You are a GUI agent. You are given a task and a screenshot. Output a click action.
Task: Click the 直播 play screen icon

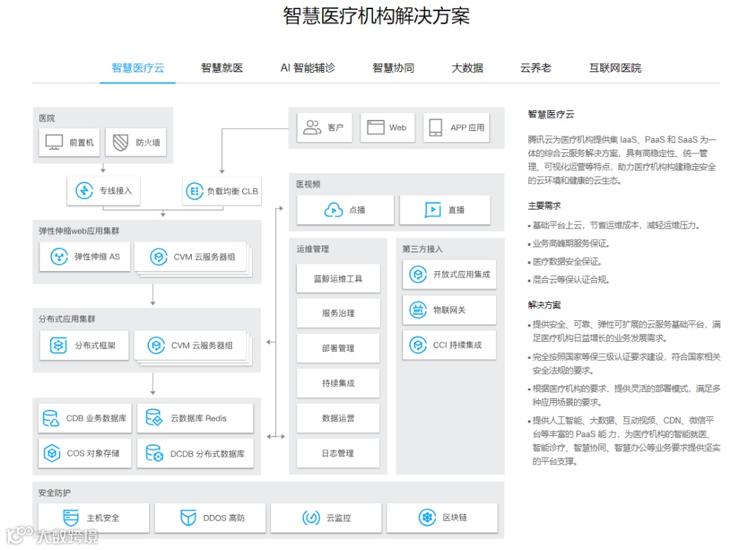point(433,210)
